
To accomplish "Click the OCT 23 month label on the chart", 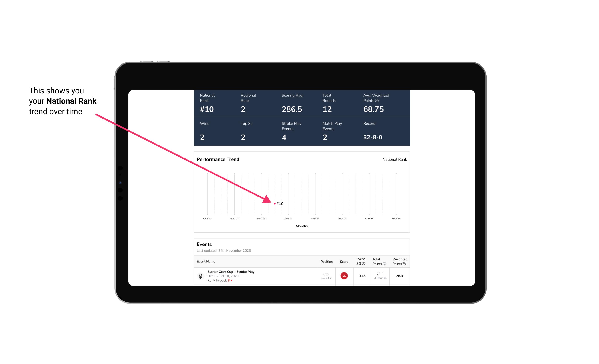I will click(x=207, y=219).
